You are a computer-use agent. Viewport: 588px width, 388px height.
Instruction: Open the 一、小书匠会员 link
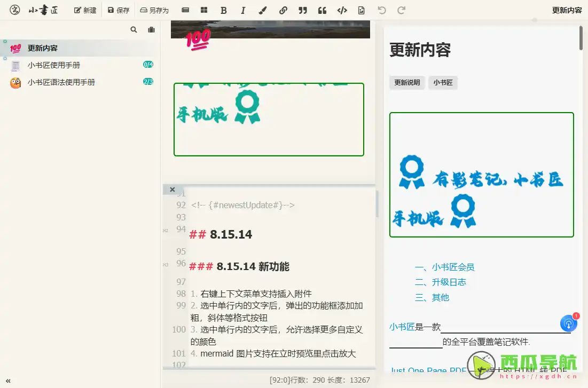click(x=445, y=267)
